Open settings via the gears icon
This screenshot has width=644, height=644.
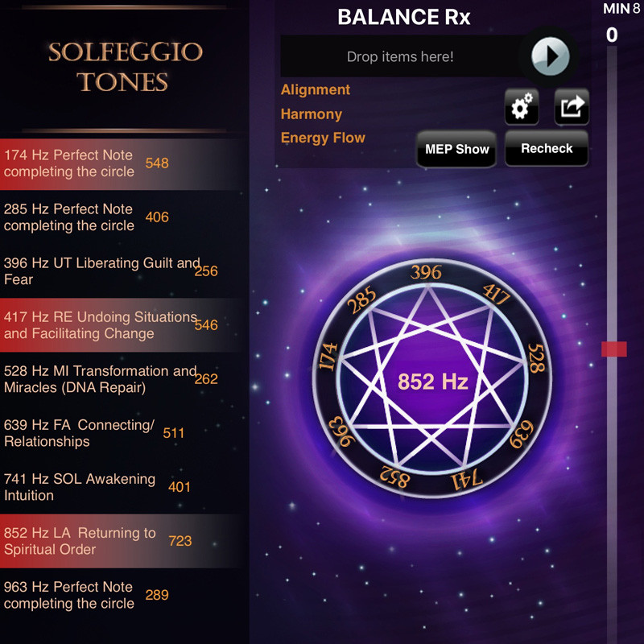point(522,106)
